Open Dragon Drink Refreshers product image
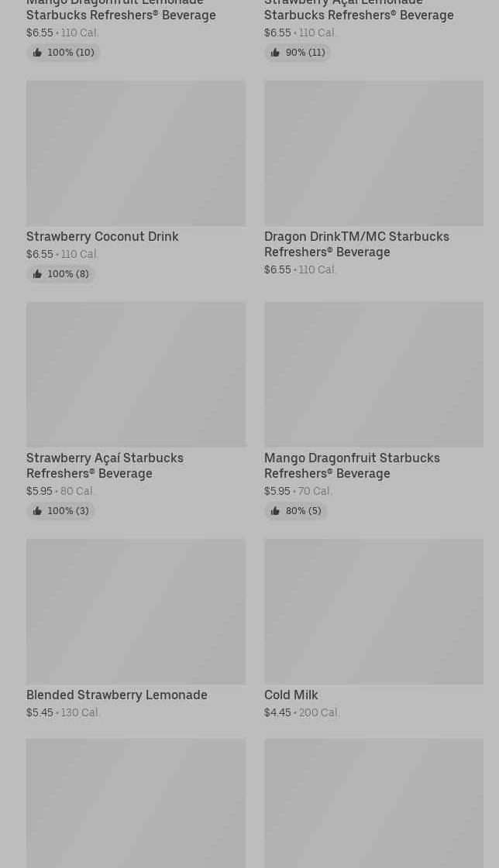This screenshot has height=868, width=499. pyautogui.click(x=373, y=153)
